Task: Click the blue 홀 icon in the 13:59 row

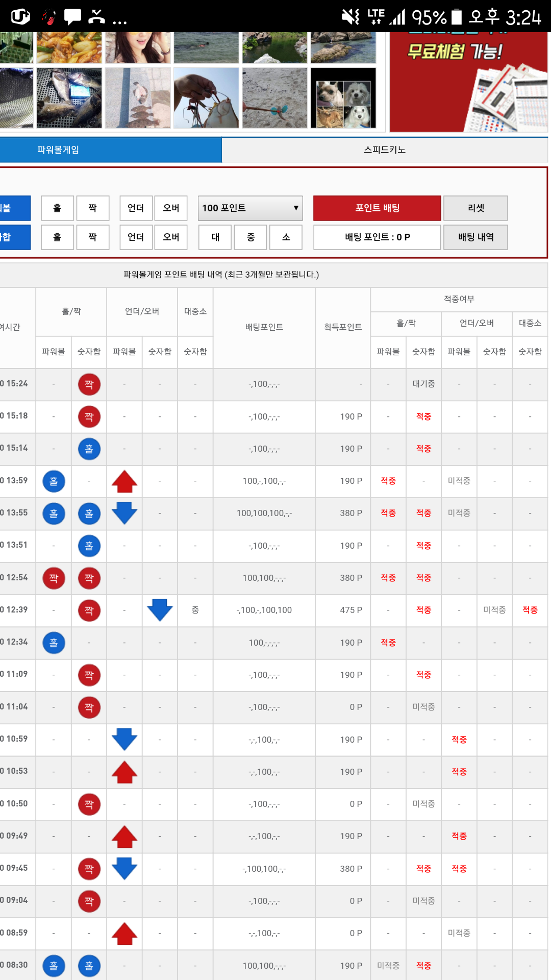Action: pos(54,481)
